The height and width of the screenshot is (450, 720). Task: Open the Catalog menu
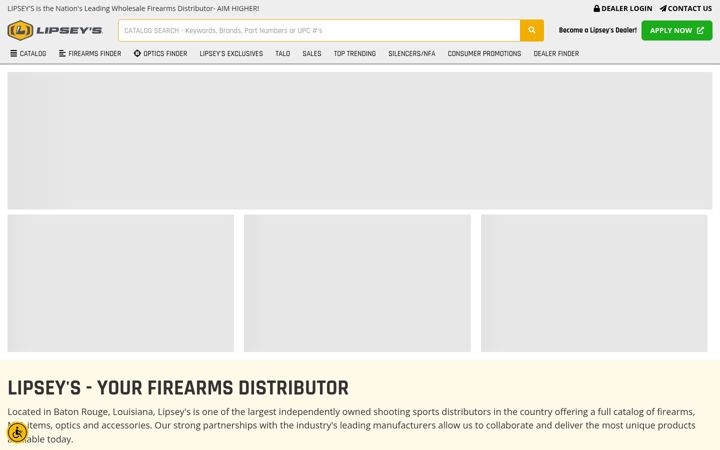tap(28, 53)
